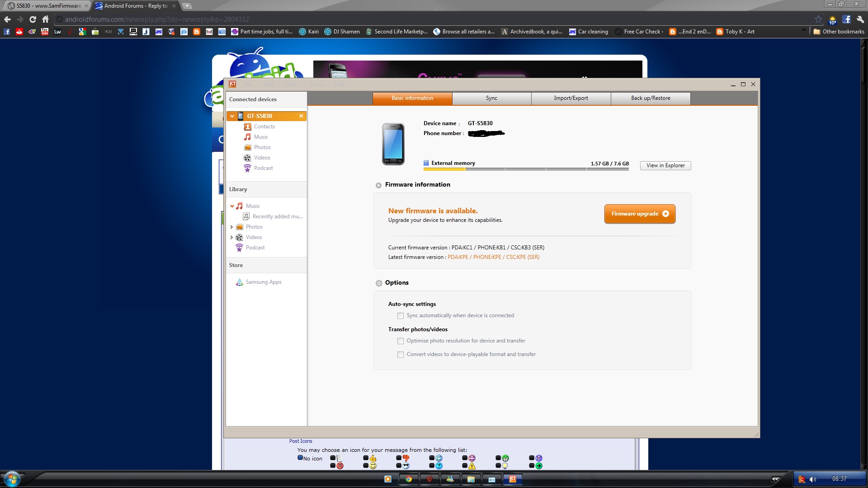Enable optimise photo resolution option
Screen dimensions: 868x488
click(401, 341)
